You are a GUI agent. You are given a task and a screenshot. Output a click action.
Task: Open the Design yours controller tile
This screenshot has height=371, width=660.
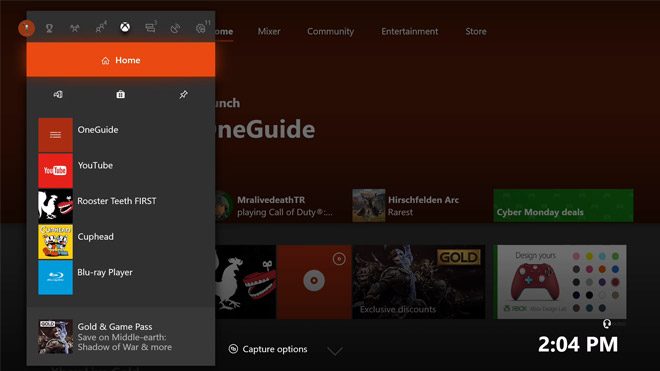560,282
